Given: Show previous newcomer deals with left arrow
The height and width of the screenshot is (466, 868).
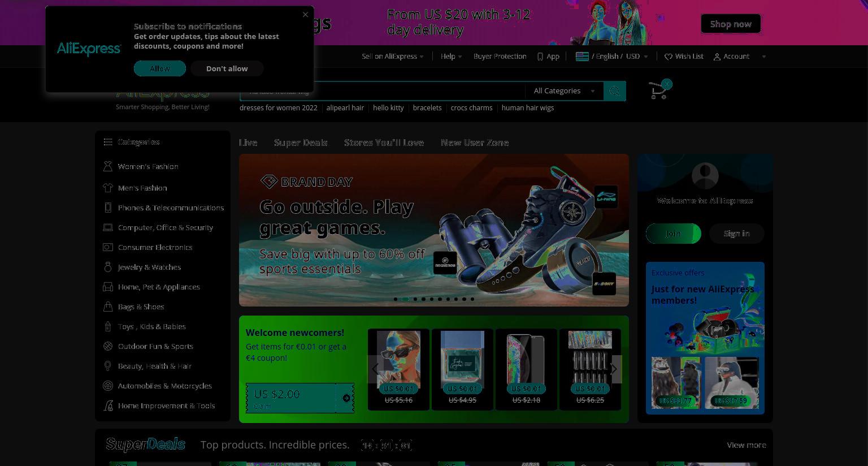Looking at the screenshot, I should coord(375,369).
